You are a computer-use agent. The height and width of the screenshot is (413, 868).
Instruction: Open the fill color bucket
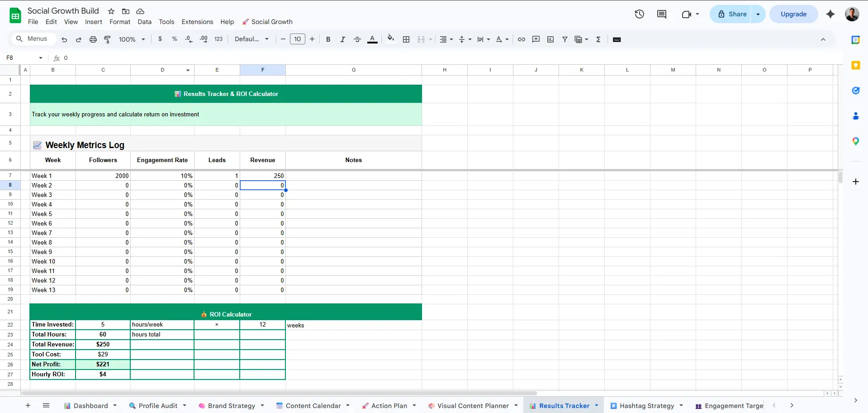coord(391,39)
